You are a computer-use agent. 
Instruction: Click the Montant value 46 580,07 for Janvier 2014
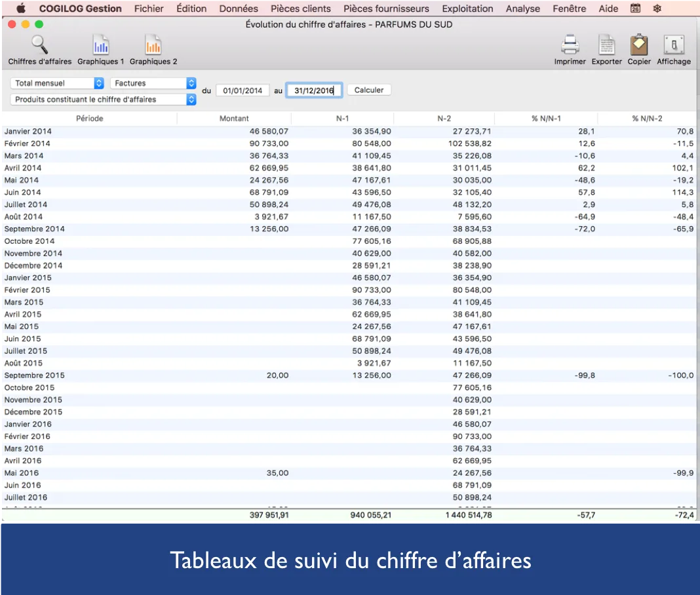(269, 131)
